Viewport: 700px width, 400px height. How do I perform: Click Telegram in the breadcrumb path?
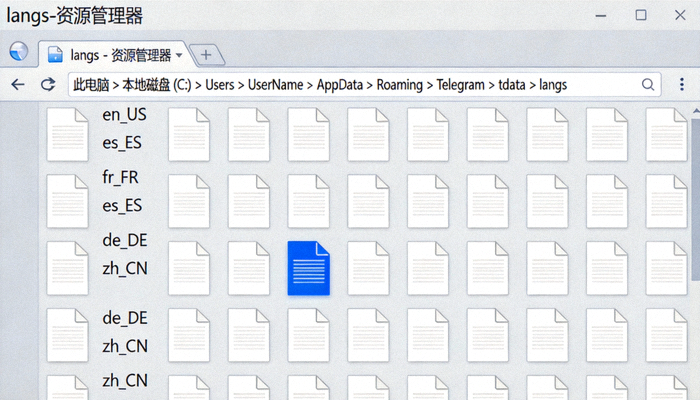point(463,85)
